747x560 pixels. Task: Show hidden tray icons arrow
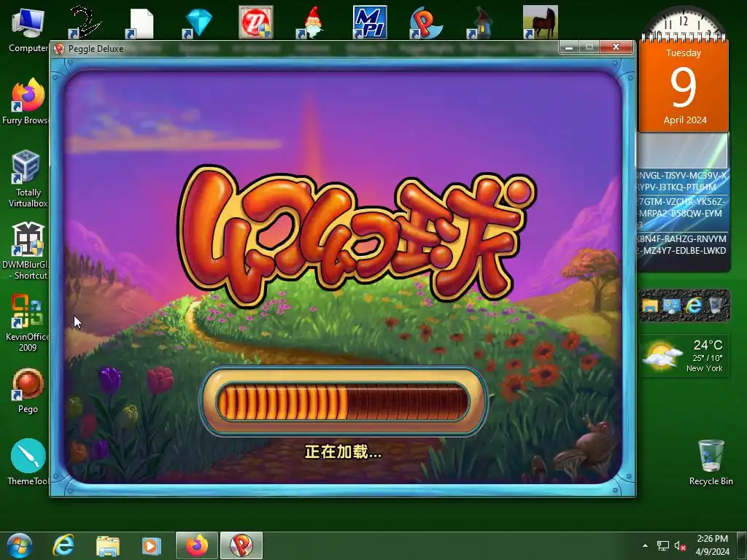coord(645,545)
